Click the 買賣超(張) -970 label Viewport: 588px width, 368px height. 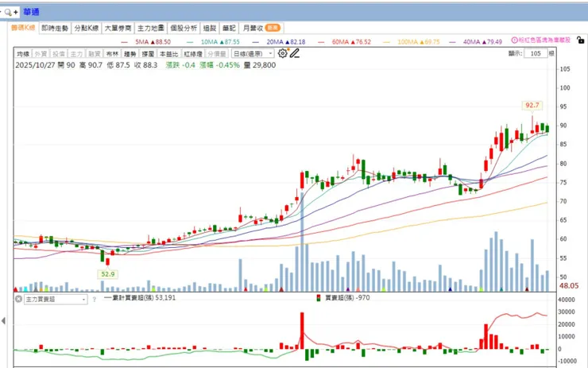(x=347, y=298)
